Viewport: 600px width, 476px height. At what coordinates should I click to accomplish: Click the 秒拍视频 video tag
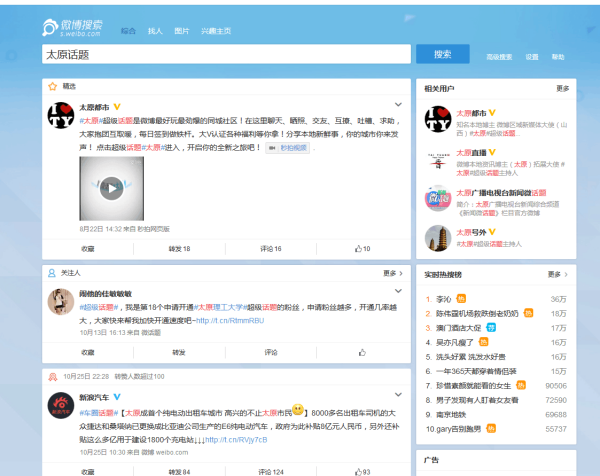tap(288, 148)
